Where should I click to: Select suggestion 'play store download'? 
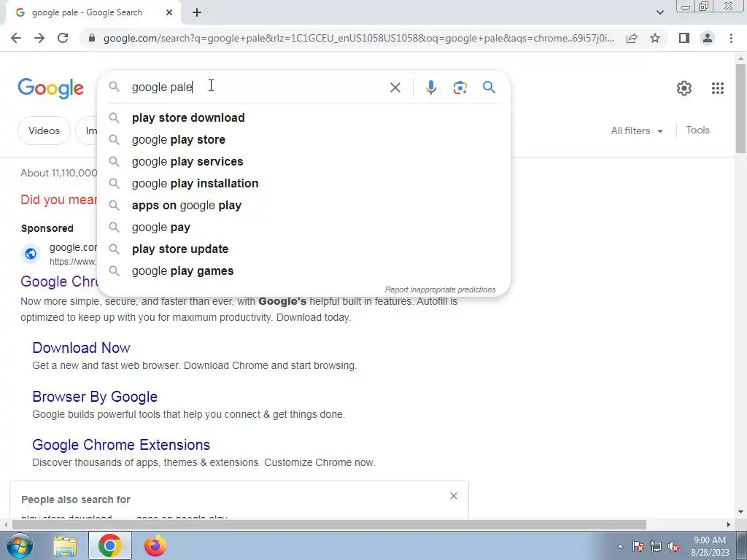(x=304, y=117)
